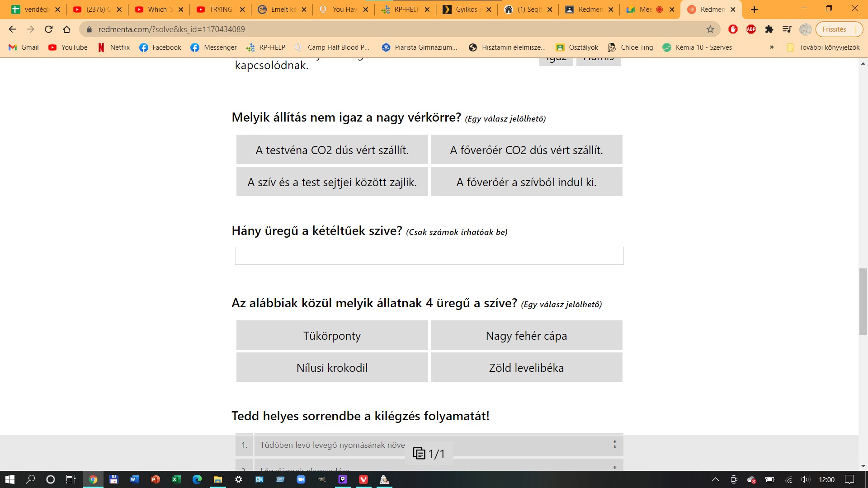
Task: Switch to the 'RP-HELP' browser tab
Action: coord(406,9)
